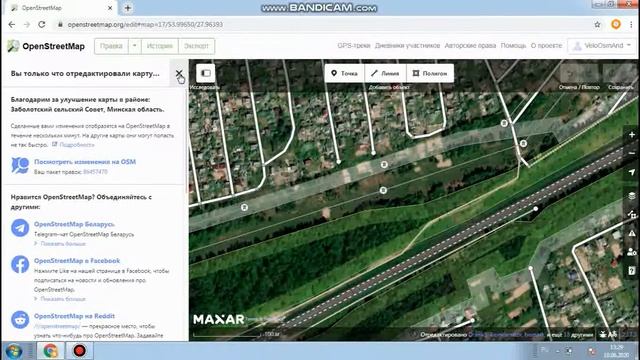Screen dimensions: 640x360
Task: Bookmark this page with star
Action: [598, 24]
